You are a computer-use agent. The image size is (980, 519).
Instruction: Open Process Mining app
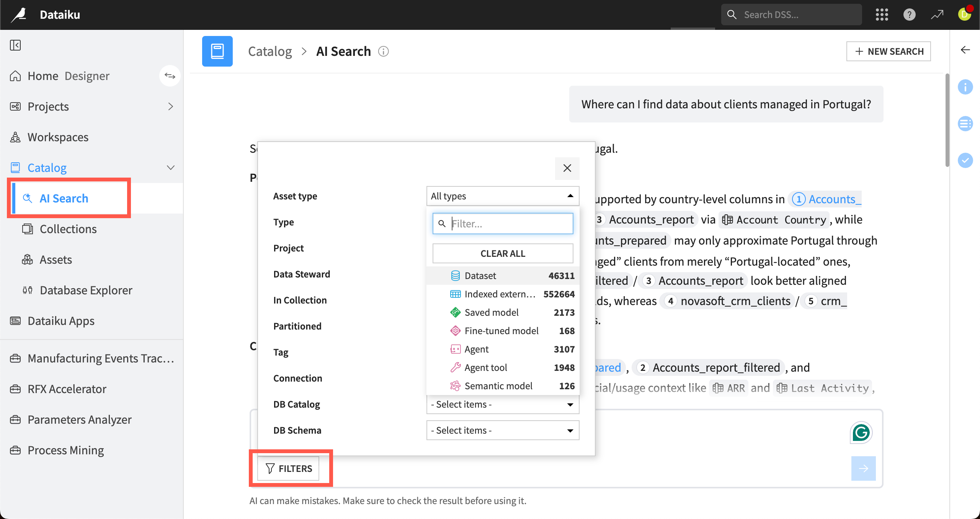coord(91,450)
